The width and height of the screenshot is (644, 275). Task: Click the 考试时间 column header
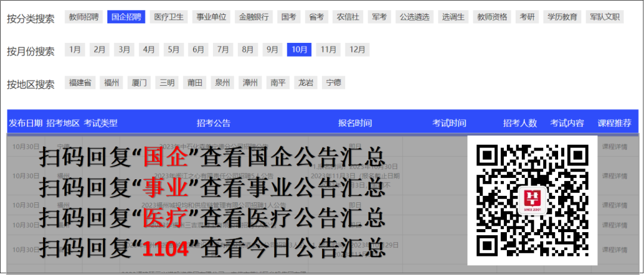click(450, 123)
